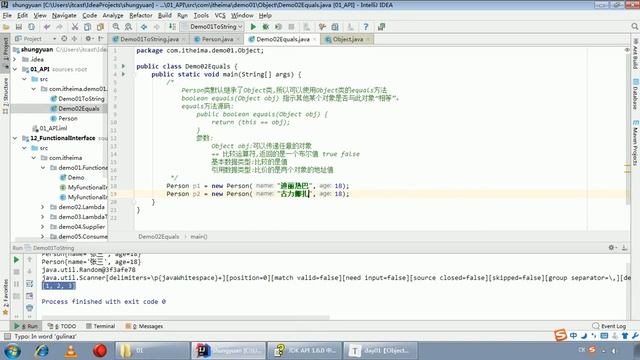Image resolution: width=640 pixels, height=360 pixels.
Task: Click the Build project icon
Action: 172,27
